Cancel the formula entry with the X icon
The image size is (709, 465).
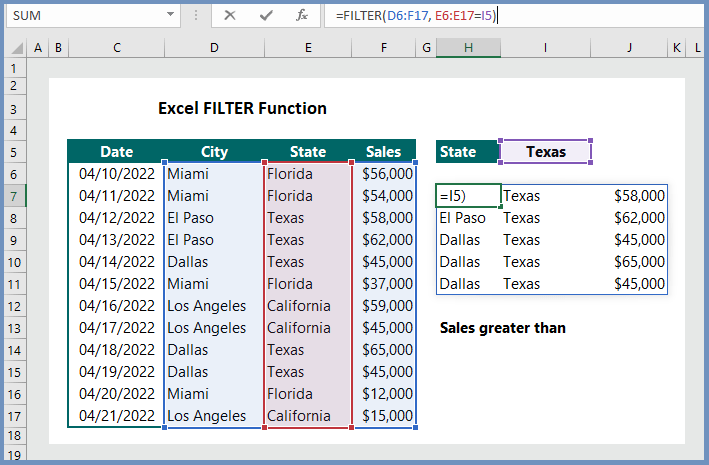point(230,15)
